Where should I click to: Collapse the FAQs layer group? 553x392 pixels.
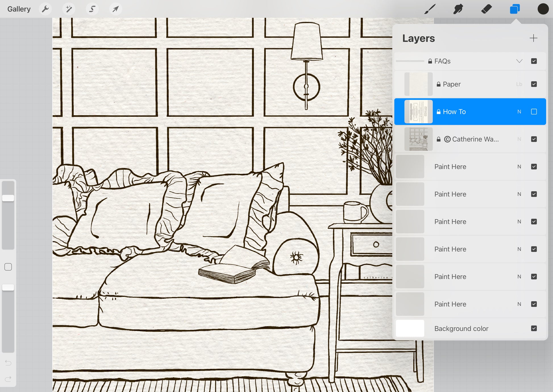pos(519,61)
